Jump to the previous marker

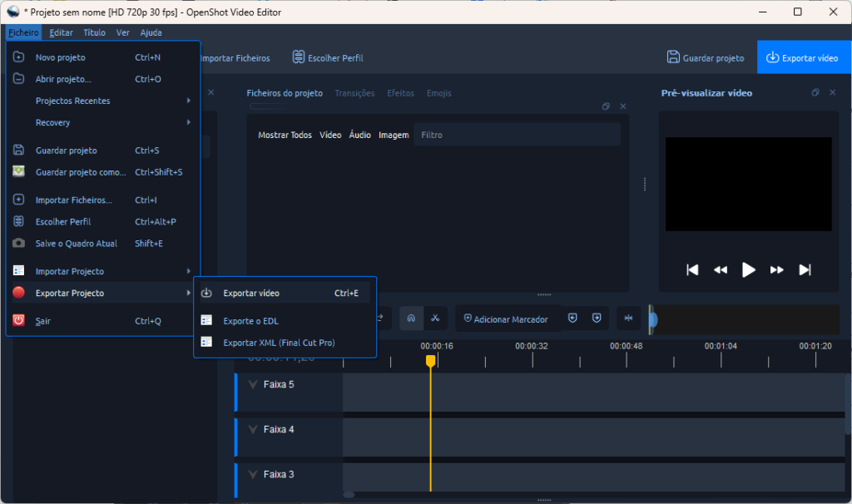[572, 319]
